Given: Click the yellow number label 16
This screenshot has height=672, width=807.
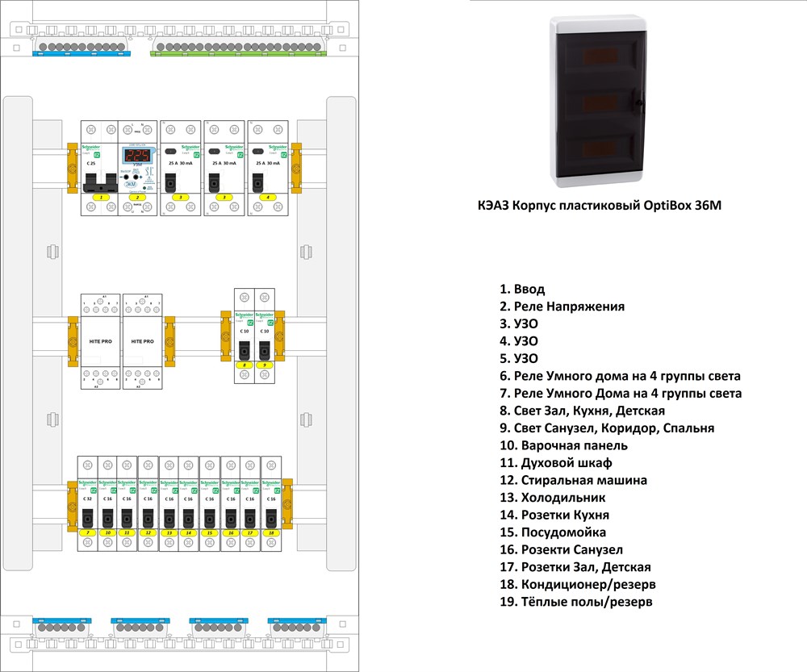Looking at the screenshot, I should coord(231,533).
